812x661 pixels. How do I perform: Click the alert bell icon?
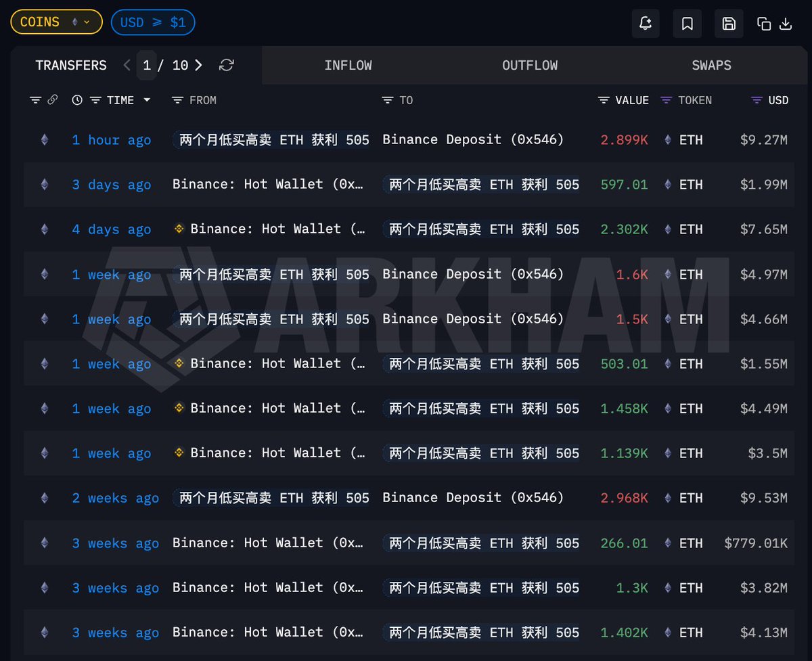(646, 24)
